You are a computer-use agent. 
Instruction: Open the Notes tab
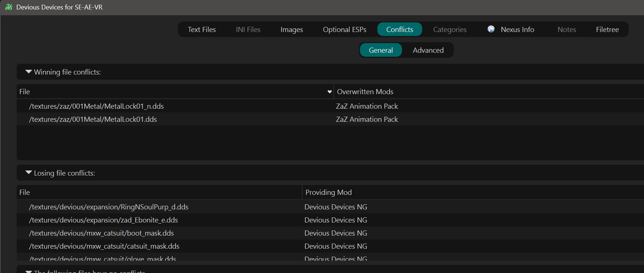coord(567,29)
